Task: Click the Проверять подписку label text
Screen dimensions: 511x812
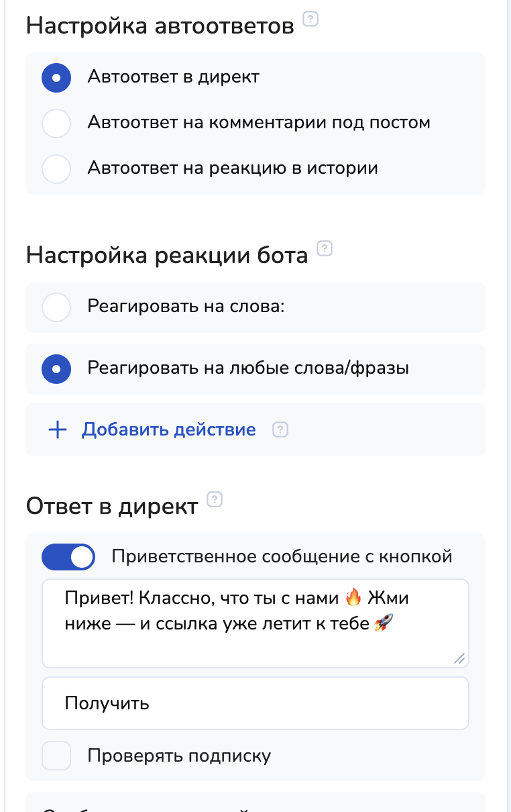Action: click(x=179, y=756)
